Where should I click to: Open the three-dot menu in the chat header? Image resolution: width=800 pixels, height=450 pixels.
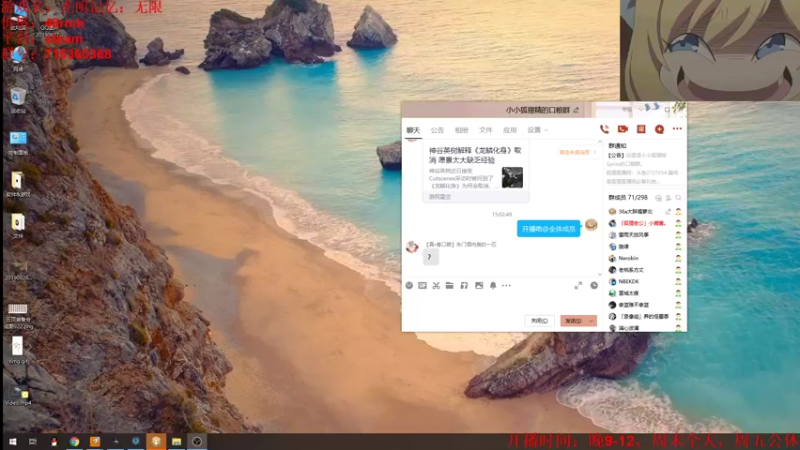(677, 129)
